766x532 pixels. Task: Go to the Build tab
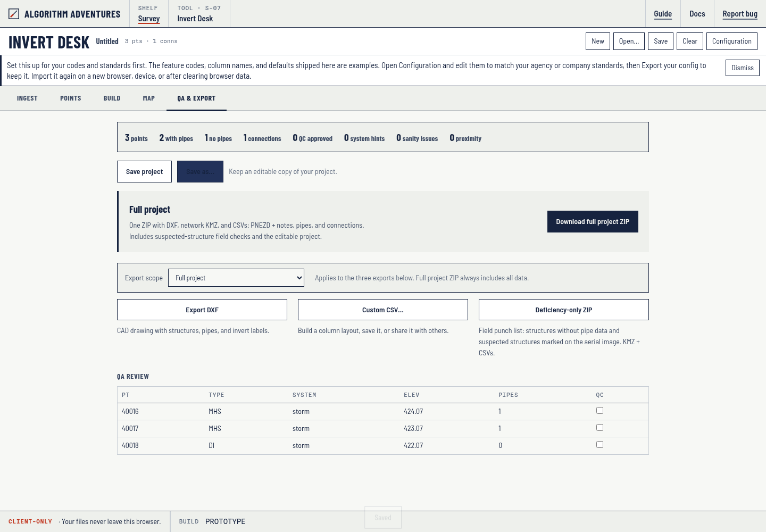click(x=112, y=98)
